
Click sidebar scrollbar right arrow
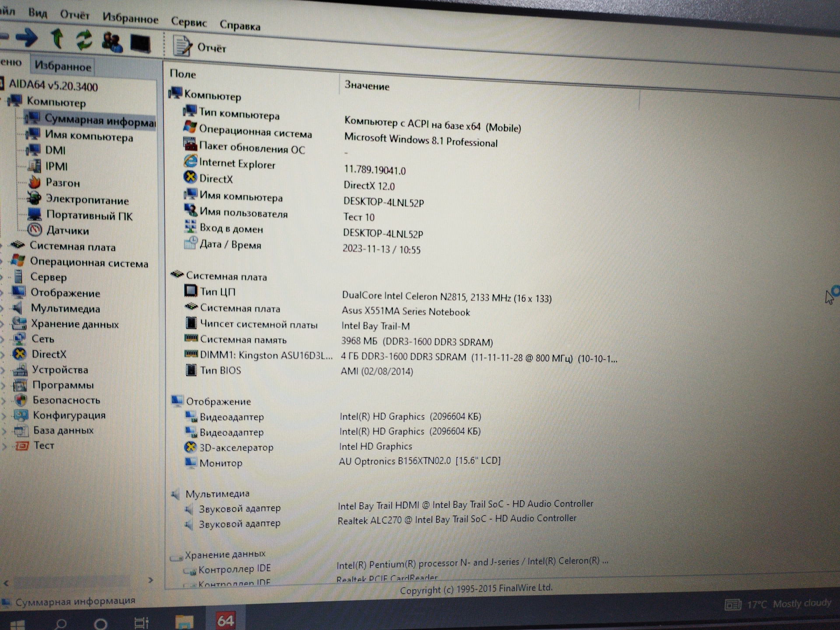click(x=150, y=580)
